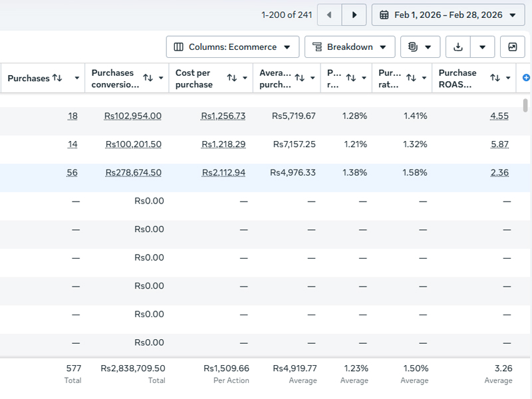Open the Purchases column options caret
The height and width of the screenshot is (399, 532).
(x=77, y=78)
